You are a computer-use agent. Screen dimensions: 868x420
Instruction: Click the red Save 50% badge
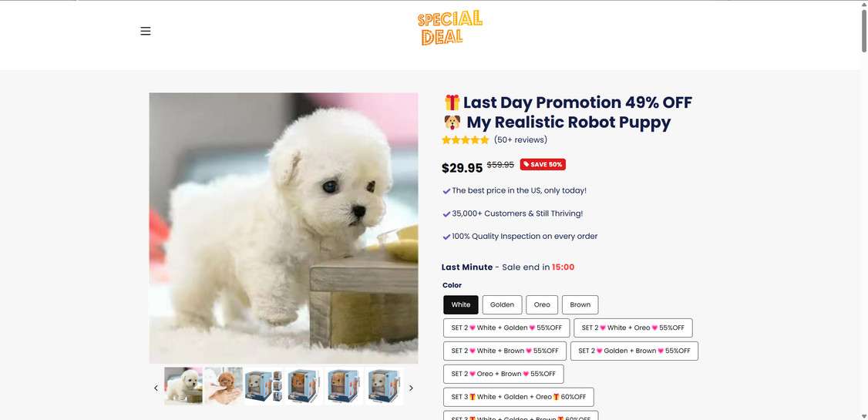tap(543, 164)
